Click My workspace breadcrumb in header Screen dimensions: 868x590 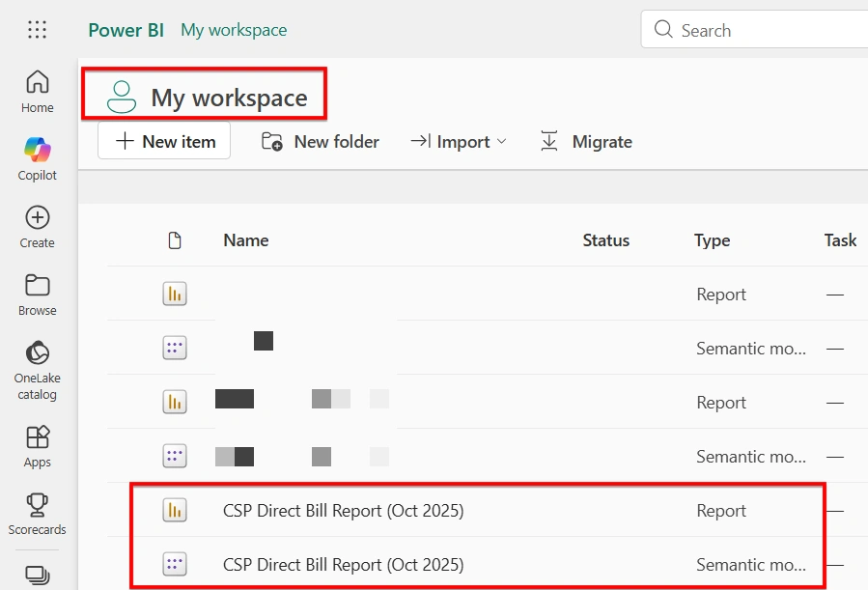pyautogui.click(x=234, y=30)
